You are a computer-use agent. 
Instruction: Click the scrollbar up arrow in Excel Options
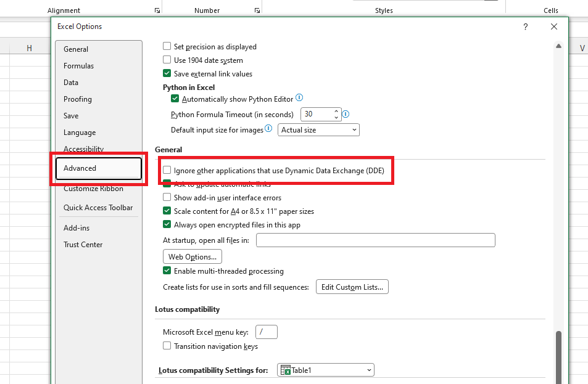[x=558, y=46]
